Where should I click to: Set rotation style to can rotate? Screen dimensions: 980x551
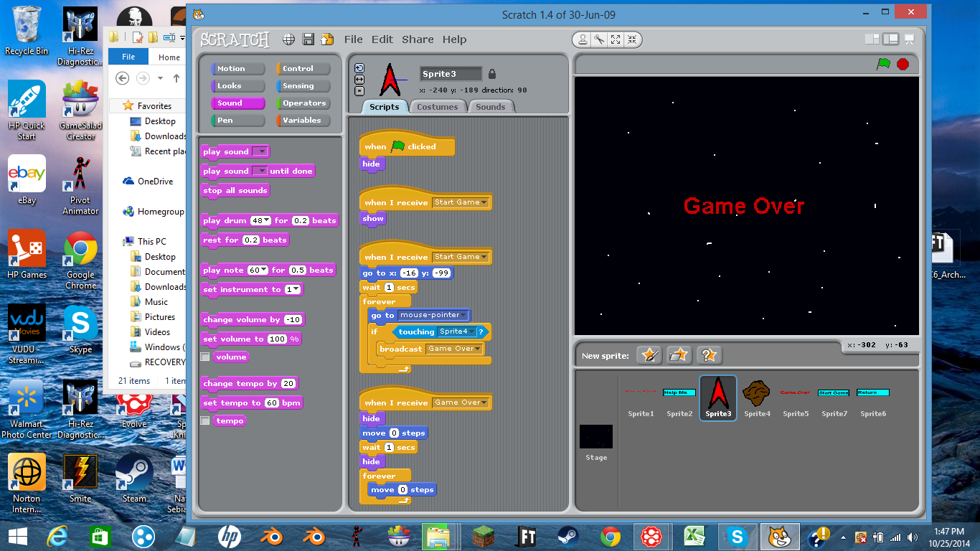(359, 68)
